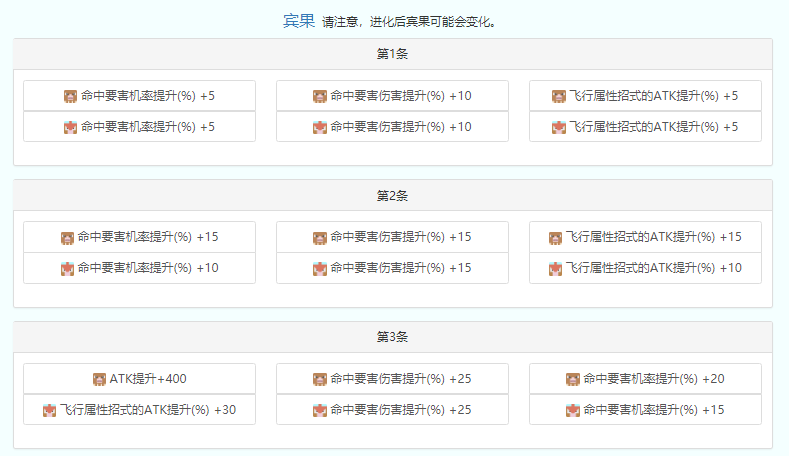Select text 命中要害机率提升(%) +20
This screenshot has width=789, height=456.
[x=654, y=378]
